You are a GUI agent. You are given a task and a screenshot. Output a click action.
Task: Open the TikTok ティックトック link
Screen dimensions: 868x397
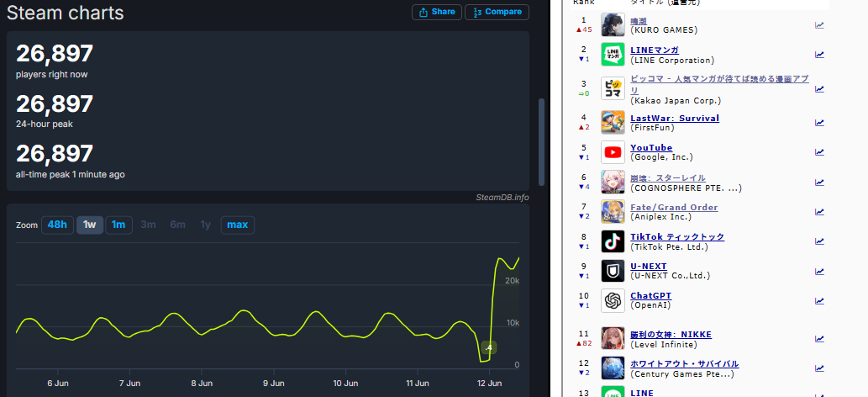(x=677, y=236)
